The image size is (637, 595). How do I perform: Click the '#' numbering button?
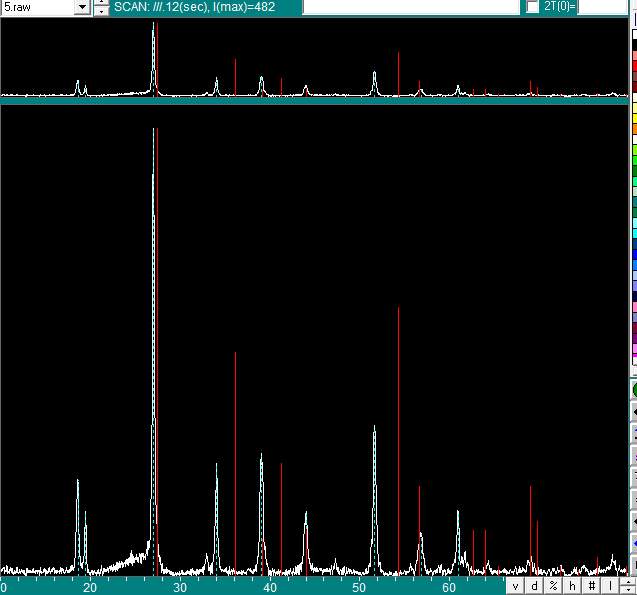(x=592, y=586)
